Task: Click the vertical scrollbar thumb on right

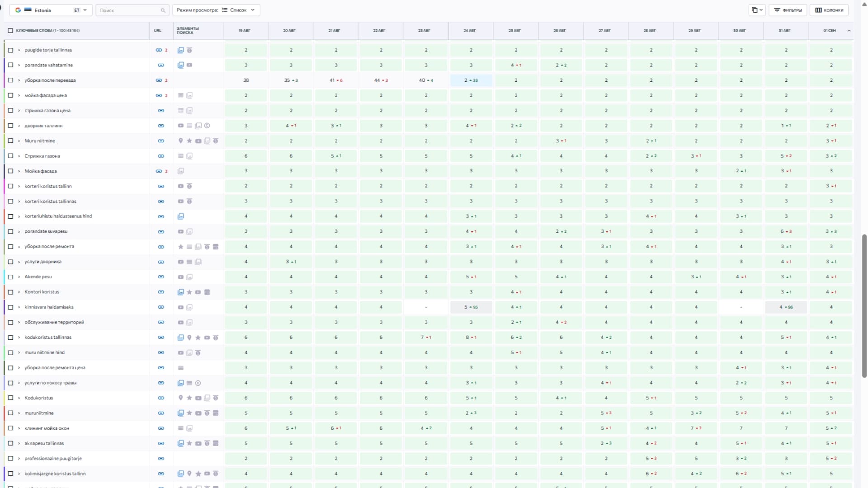Action: [x=864, y=306]
